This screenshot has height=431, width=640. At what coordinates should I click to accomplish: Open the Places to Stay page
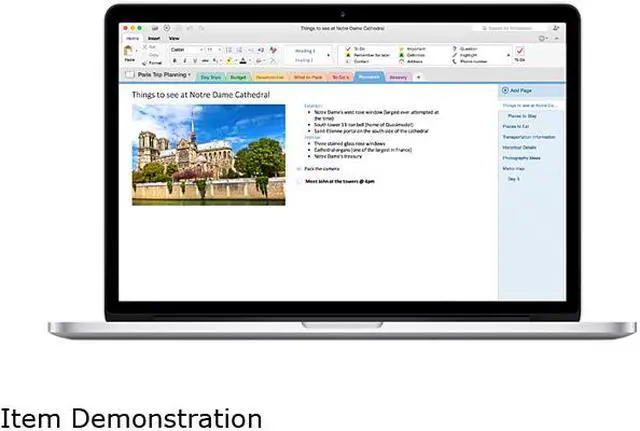coord(522,116)
